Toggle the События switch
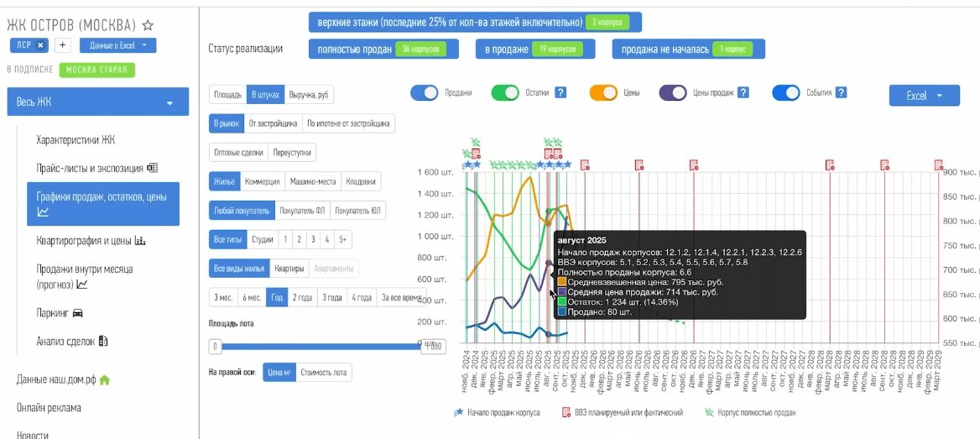 pyautogui.click(x=785, y=92)
